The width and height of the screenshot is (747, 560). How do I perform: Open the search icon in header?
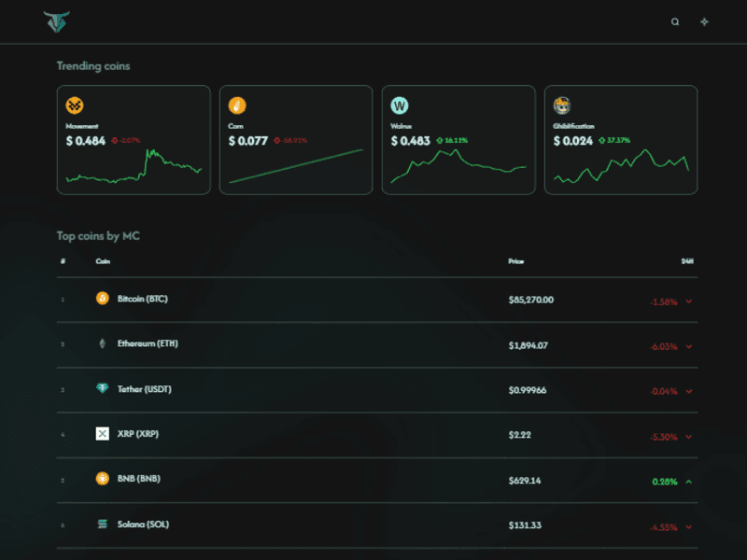(x=675, y=21)
